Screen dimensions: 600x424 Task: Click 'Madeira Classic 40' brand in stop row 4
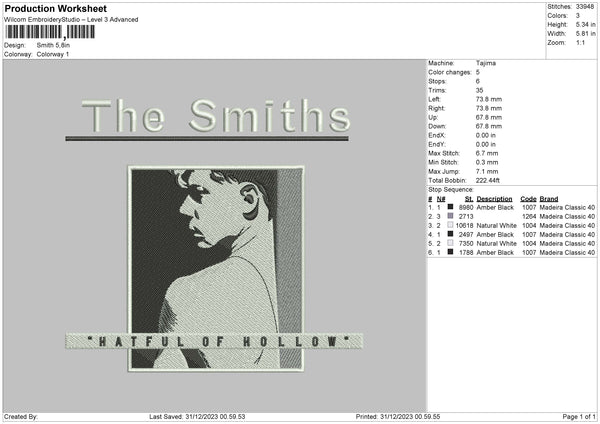tap(567, 235)
